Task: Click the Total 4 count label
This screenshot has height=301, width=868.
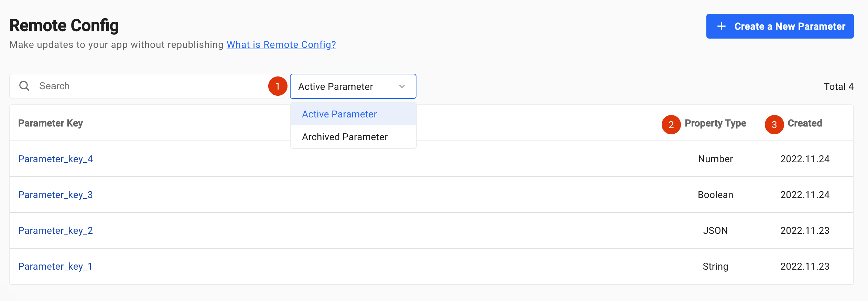Action: 838,86
